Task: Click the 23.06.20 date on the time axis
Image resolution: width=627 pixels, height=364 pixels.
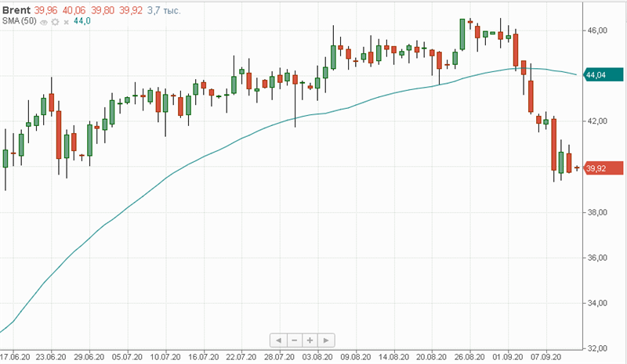Action: tap(51, 357)
